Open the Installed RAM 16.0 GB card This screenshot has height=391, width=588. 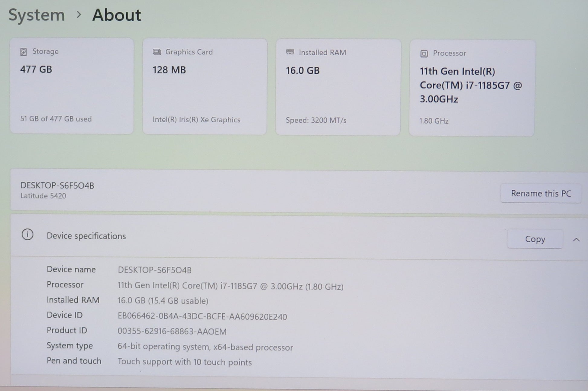pyautogui.click(x=338, y=87)
